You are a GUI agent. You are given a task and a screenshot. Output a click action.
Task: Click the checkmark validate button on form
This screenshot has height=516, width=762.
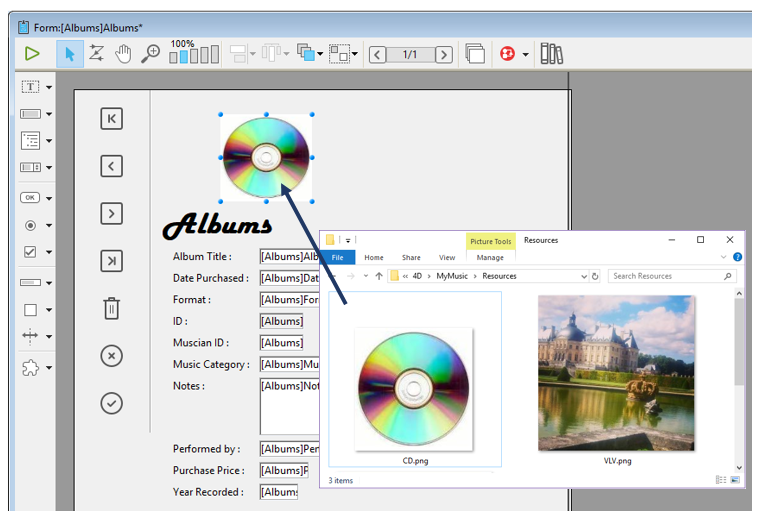pos(111,403)
